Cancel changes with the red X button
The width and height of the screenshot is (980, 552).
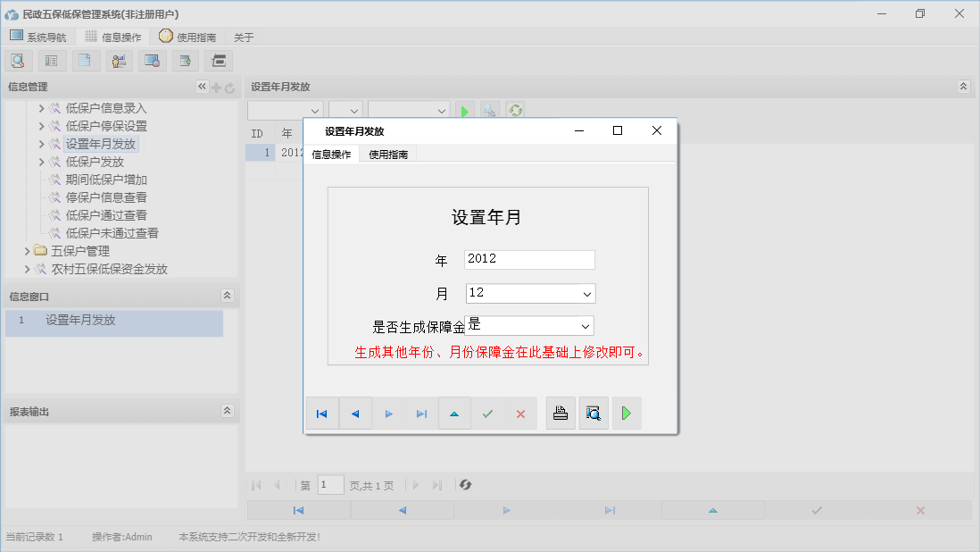click(519, 413)
